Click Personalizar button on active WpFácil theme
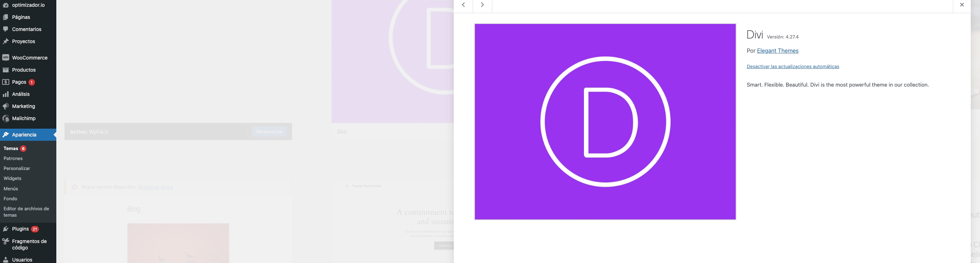 (x=270, y=131)
